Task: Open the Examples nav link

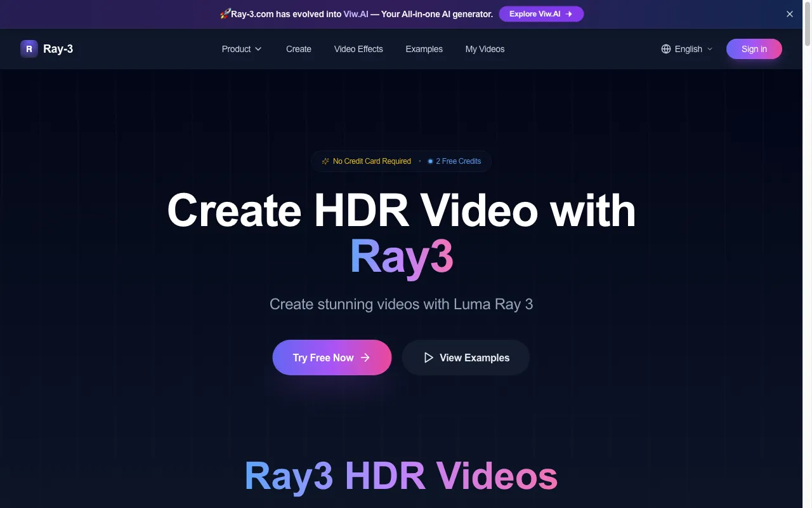Action: (x=424, y=49)
